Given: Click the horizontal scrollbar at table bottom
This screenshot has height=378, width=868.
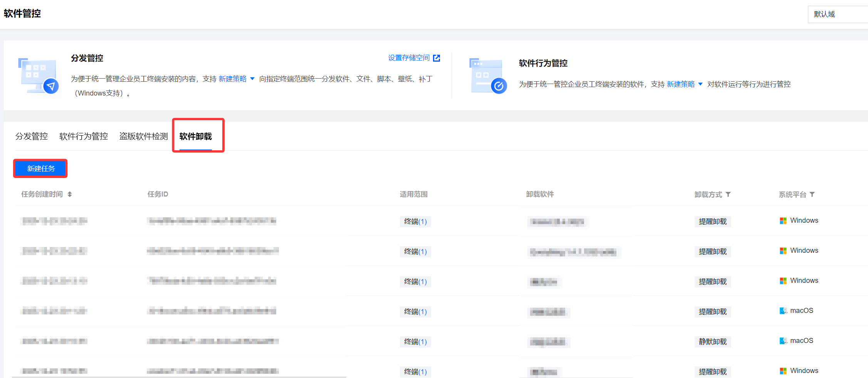Looking at the screenshot, I should tap(179, 377).
